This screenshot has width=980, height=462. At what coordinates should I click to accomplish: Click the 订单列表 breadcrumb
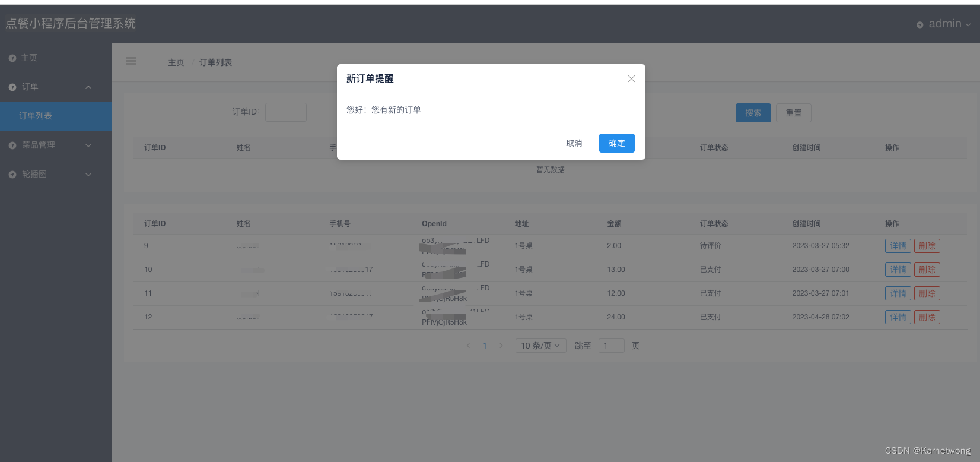pyautogui.click(x=215, y=62)
